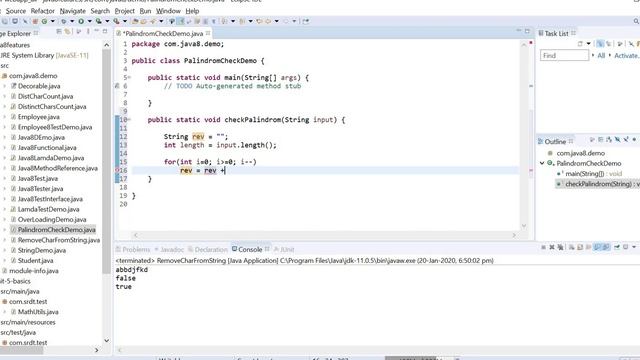The width and height of the screenshot is (640, 360).
Task: Click Display Selected Console monitor icon
Action: point(625,247)
